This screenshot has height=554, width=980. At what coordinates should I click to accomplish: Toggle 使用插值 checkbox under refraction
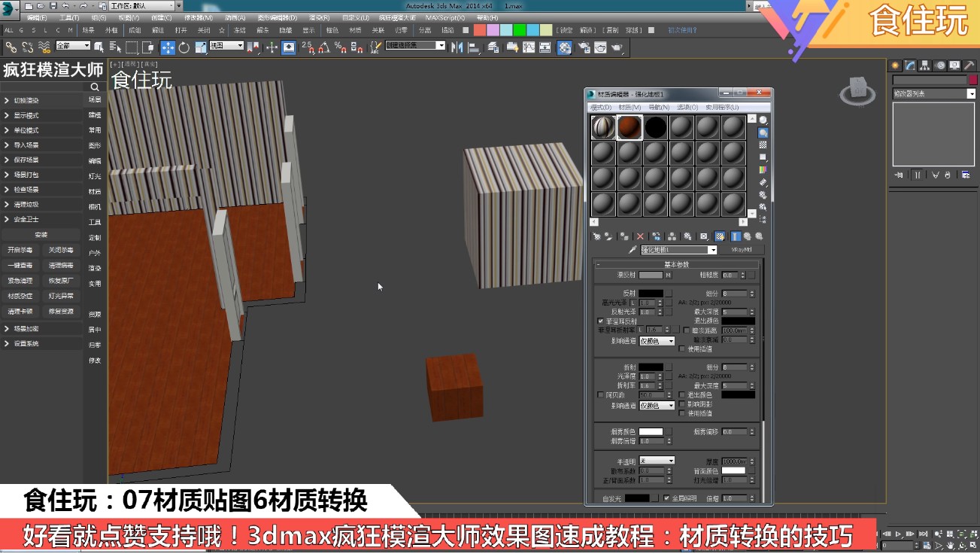pyautogui.click(x=681, y=413)
